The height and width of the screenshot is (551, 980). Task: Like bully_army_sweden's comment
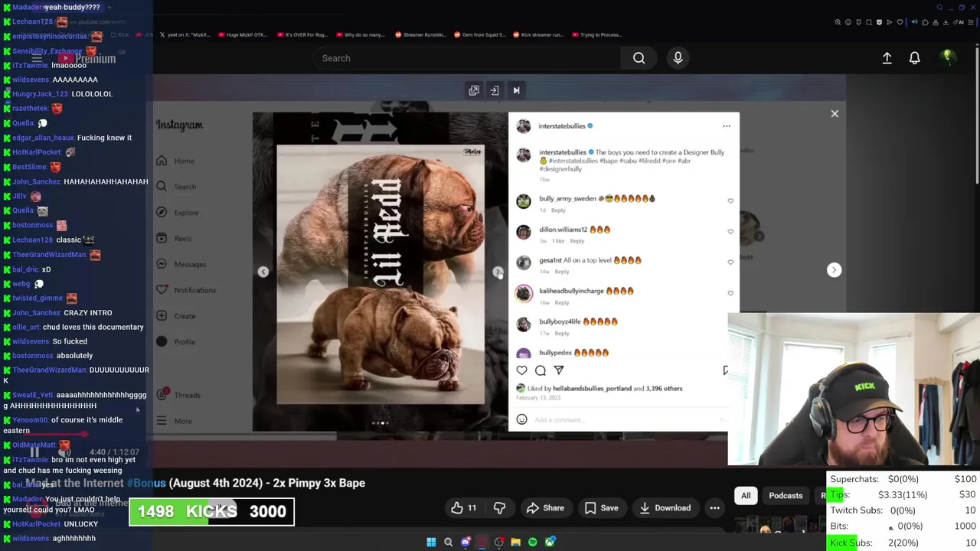click(730, 201)
